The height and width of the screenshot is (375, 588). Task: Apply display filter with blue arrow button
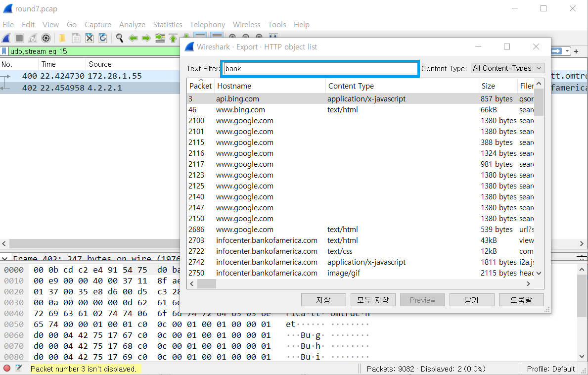(556, 51)
